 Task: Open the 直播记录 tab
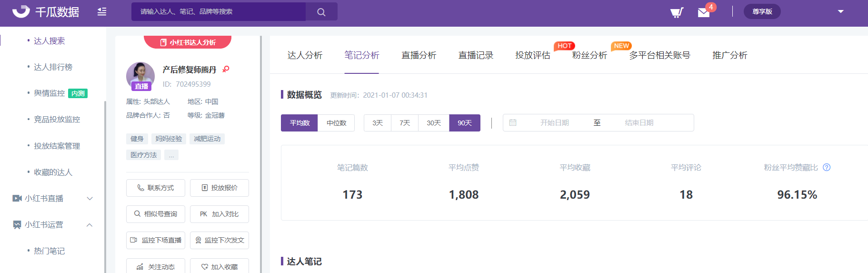point(476,55)
